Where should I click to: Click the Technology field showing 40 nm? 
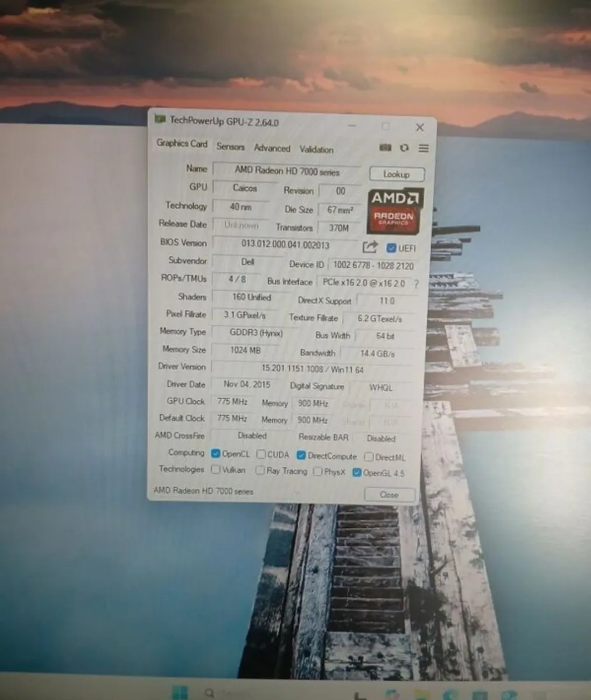pos(240,206)
